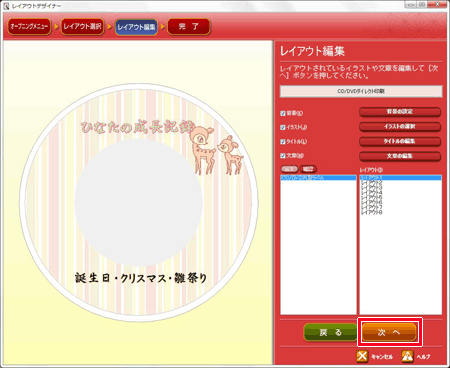Click the CD/DVDダイレクト印刷 field
Image resolution: width=450 pixels, height=368 pixels.
click(361, 91)
